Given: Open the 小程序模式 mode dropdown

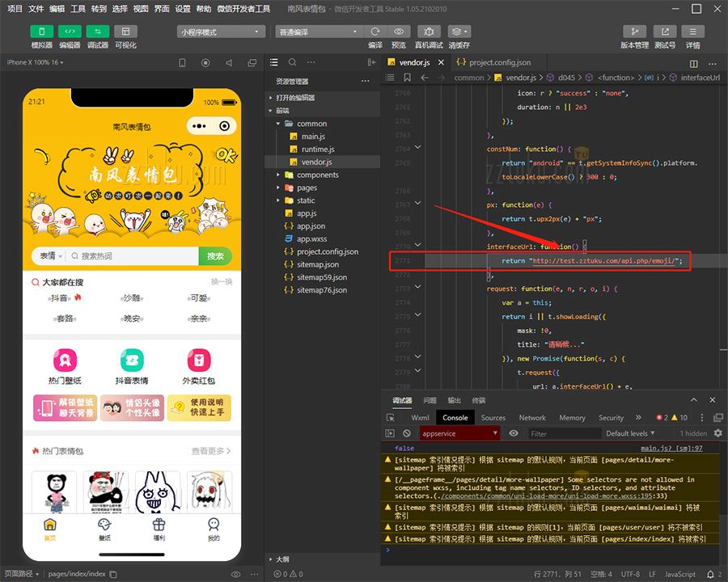Looking at the screenshot, I should 221,32.
